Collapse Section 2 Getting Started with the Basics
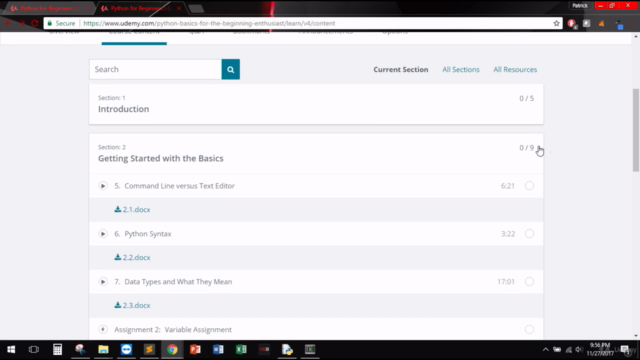Screen dimensions: 640x360 [316, 154]
